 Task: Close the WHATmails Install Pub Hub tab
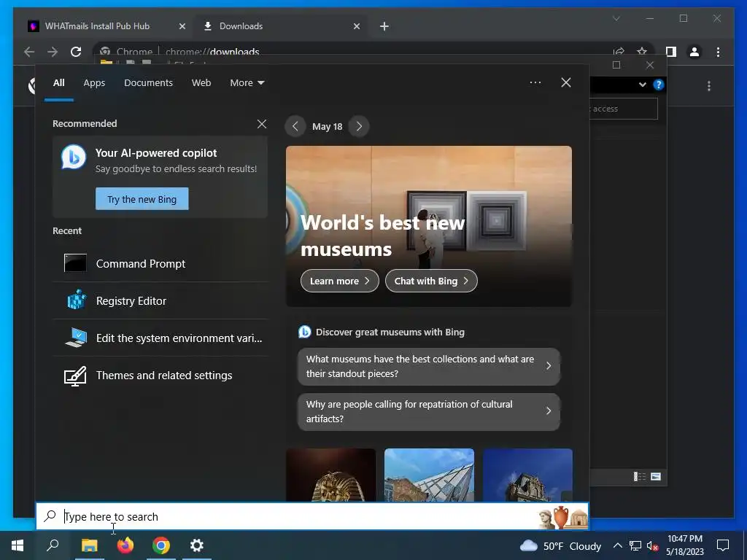(182, 26)
